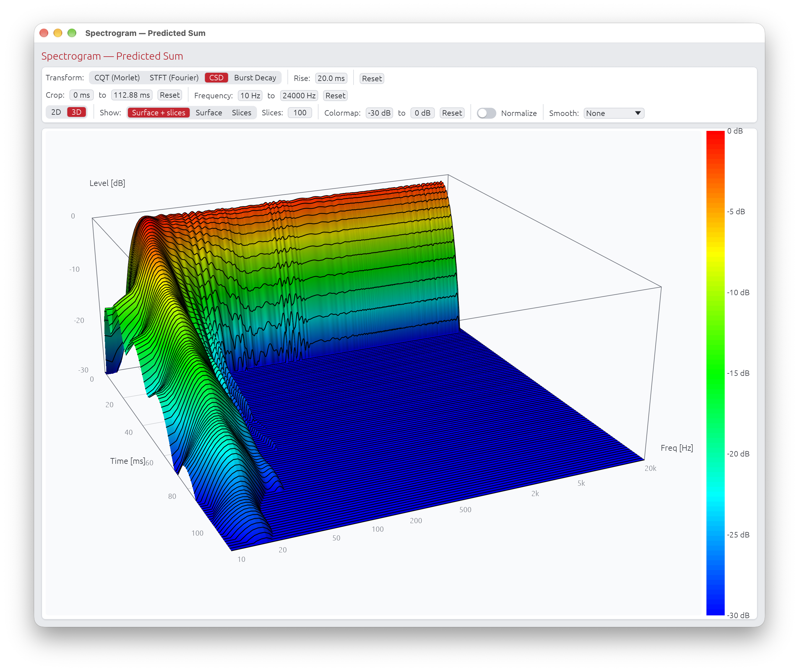Click the Crop start 0 ms field
This screenshot has height=672, width=799.
coord(82,95)
